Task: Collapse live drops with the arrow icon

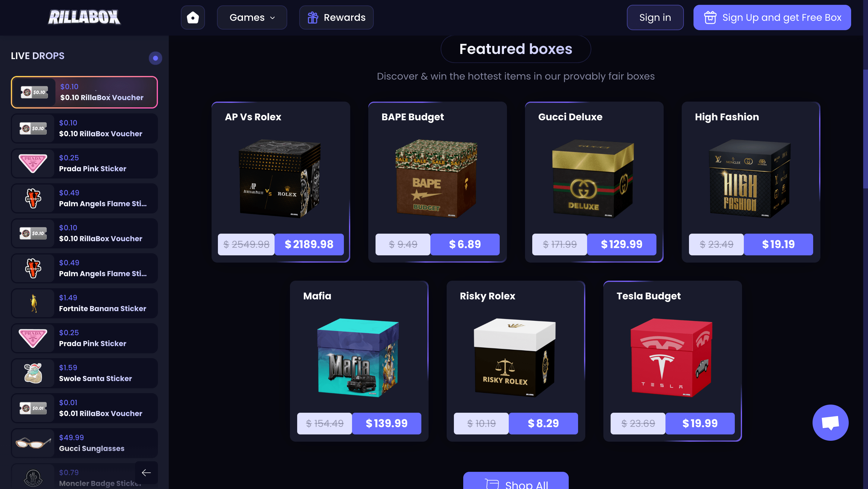Action: coord(146,473)
